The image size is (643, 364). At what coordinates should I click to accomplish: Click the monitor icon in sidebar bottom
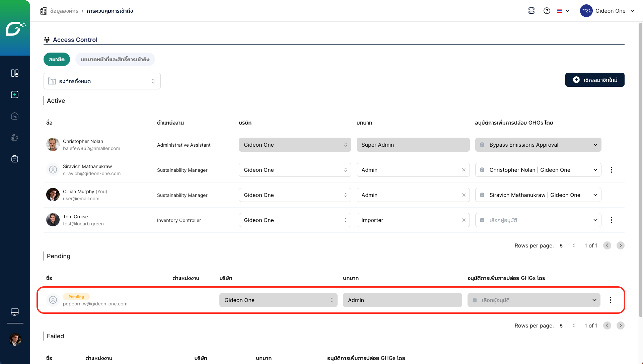[15, 312]
